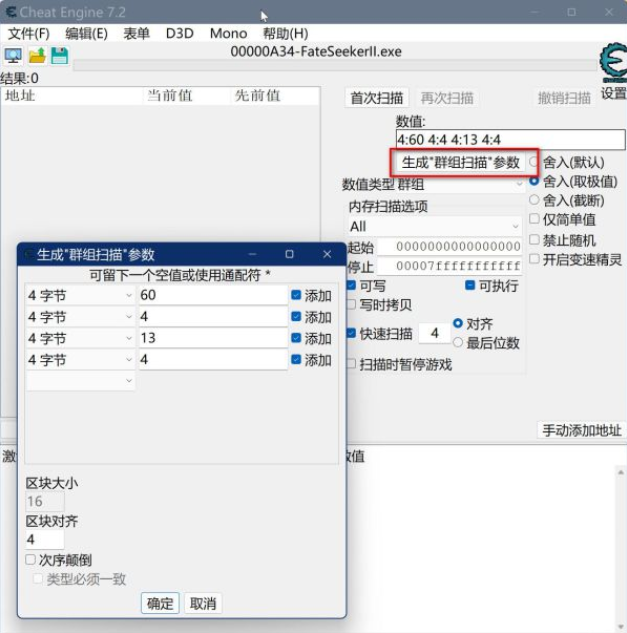Open the 帮助(H) menu
Screen dimensions: 627x633
pos(285,34)
